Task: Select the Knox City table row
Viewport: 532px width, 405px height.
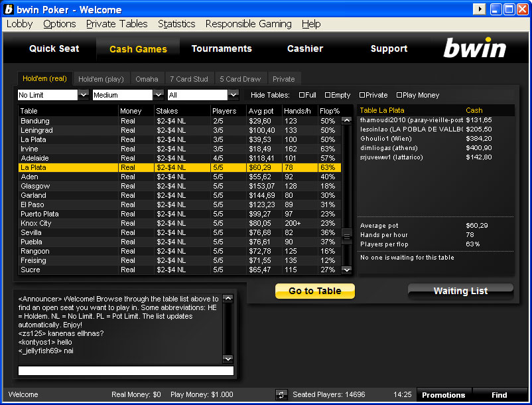Action: point(180,223)
